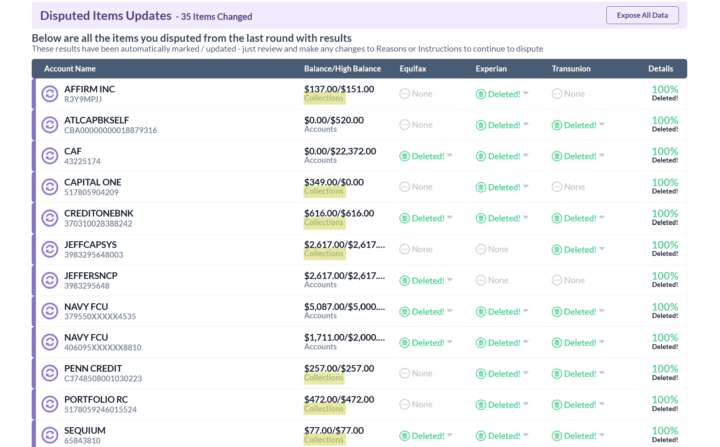Select Experian None status for JEFFERSNCP
The width and height of the screenshot is (720, 447).
tap(492, 280)
